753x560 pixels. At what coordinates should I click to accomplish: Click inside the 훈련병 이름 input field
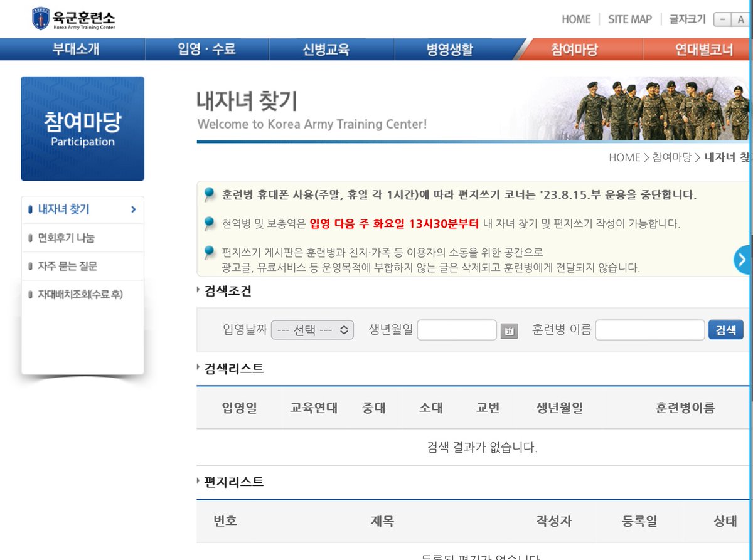tap(649, 329)
